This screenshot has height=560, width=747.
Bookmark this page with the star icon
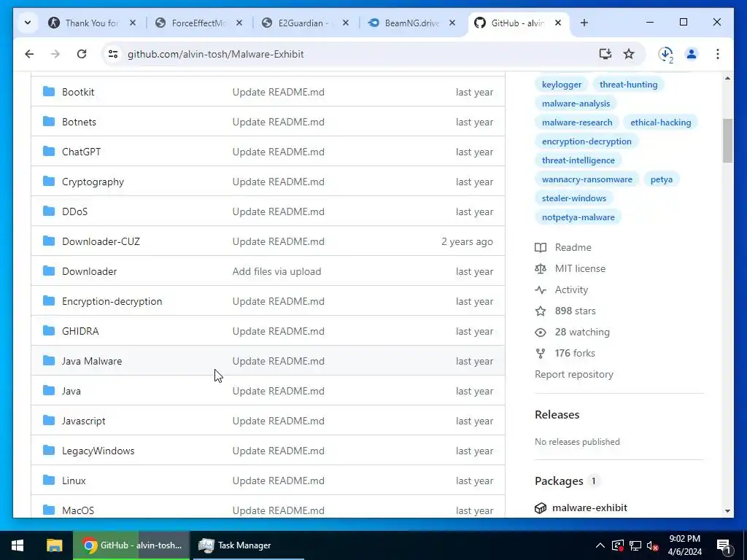[629, 54]
